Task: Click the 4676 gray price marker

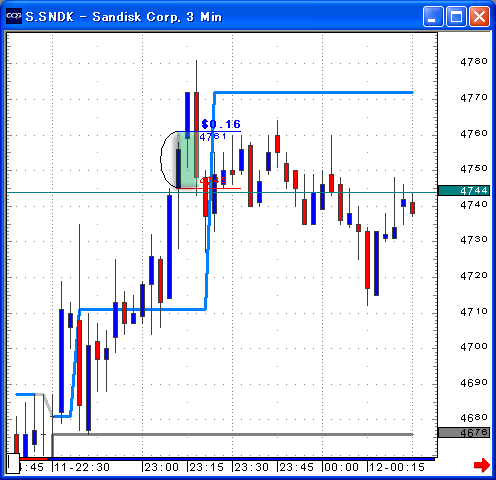Action: coord(464,432)
